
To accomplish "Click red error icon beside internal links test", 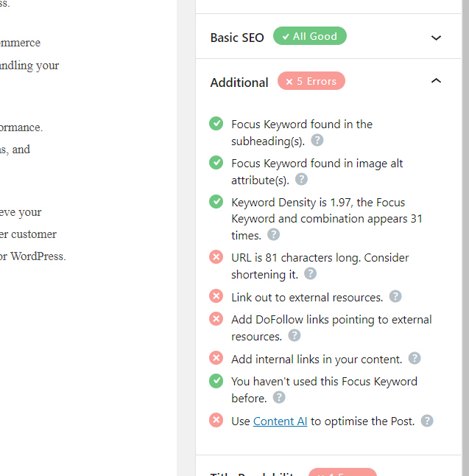I will pyautogui.click(x=216, y=358).
